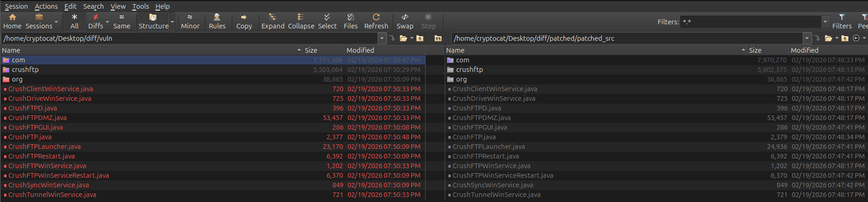Open the Help menu
The image size is (868, 202).
[162, 6]
